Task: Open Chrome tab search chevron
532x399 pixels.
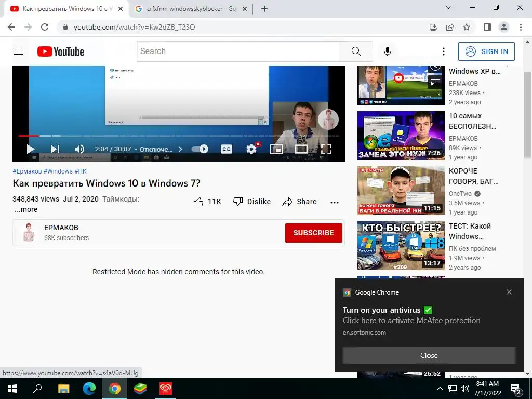Action: coord(448,7)
